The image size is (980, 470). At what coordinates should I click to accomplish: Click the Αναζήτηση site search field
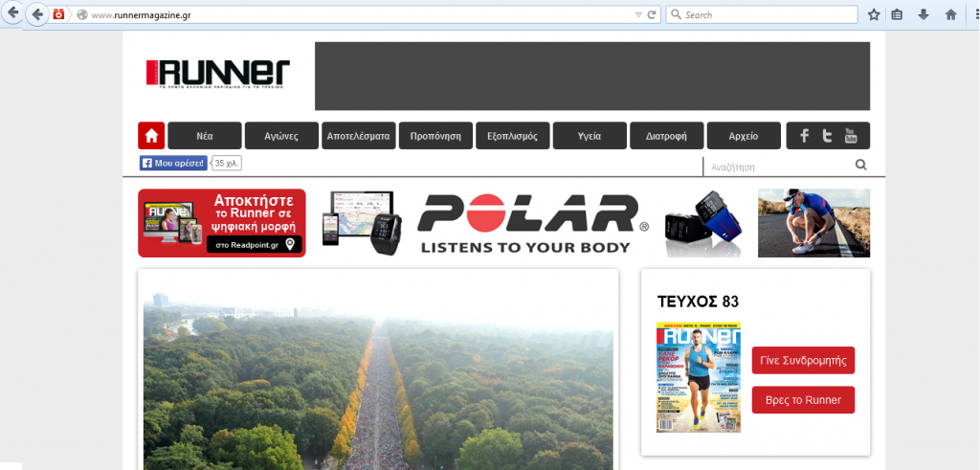[778, 167]
